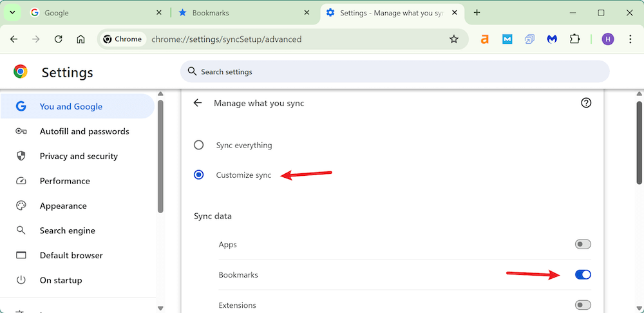This screenshot has height=313, width=644.
Task: Click the sidebar scrollbar thumb
Action: [160, 156]
